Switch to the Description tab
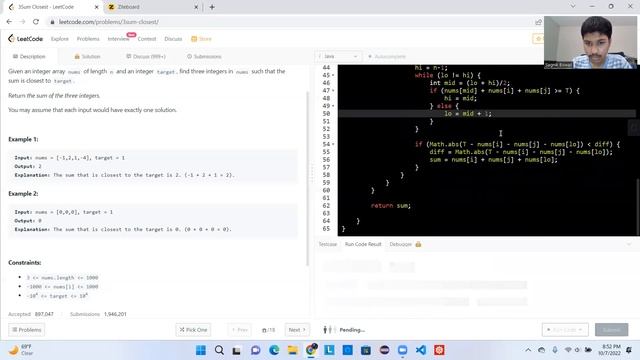 click(29, 56)
